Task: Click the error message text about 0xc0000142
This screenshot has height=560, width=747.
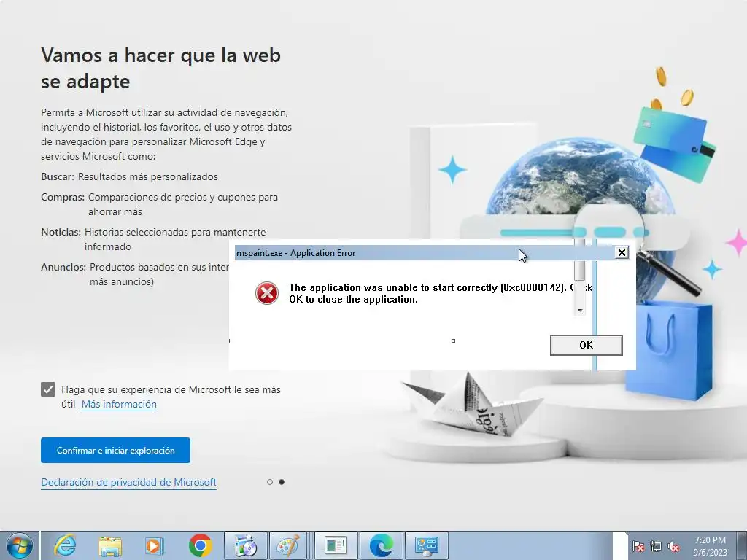Action: point(440,293)
